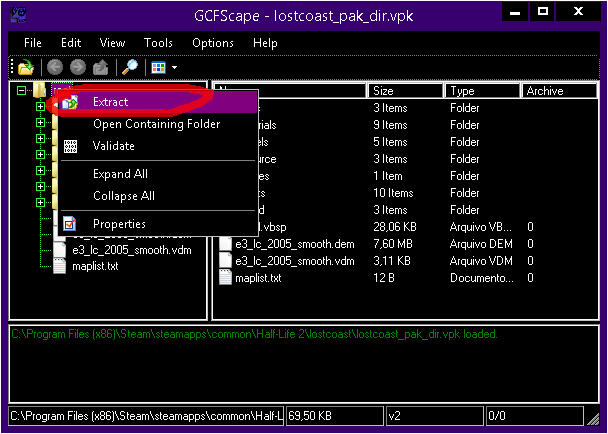Screen dimensions: 608x434
Task: Select Collapse All in context menu
Action: click(x=158, y=196)
